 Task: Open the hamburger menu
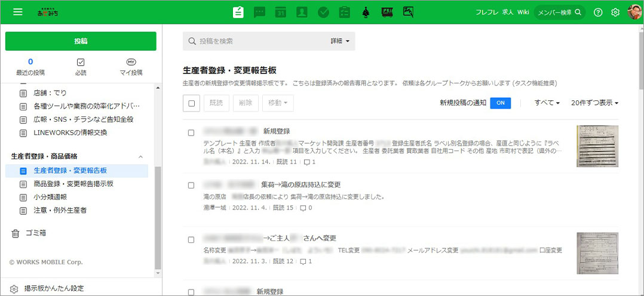(17, 12)
